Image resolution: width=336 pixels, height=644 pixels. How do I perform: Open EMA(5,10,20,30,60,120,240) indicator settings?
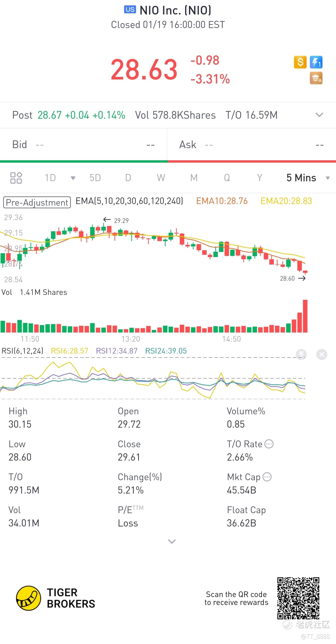[129, 201]
